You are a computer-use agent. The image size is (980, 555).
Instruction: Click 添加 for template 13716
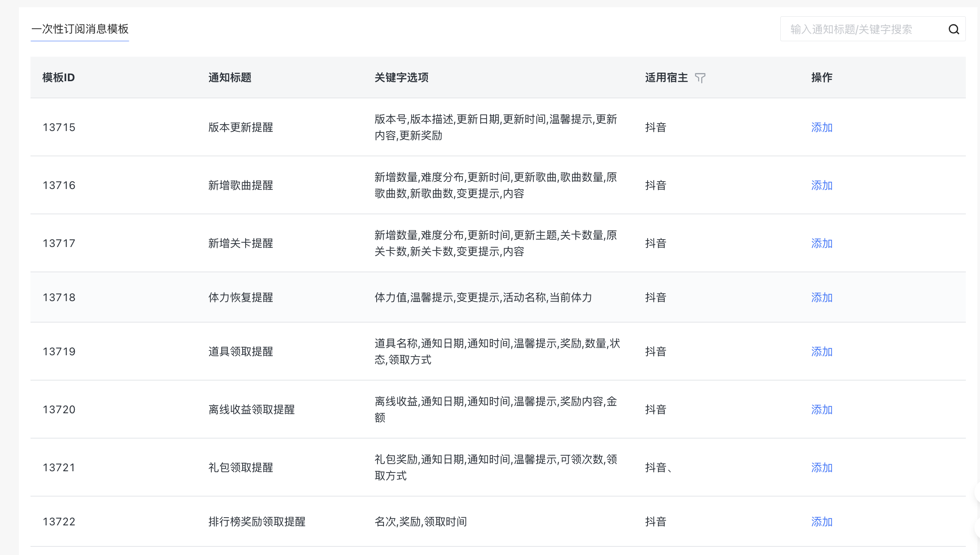[822, 185]
